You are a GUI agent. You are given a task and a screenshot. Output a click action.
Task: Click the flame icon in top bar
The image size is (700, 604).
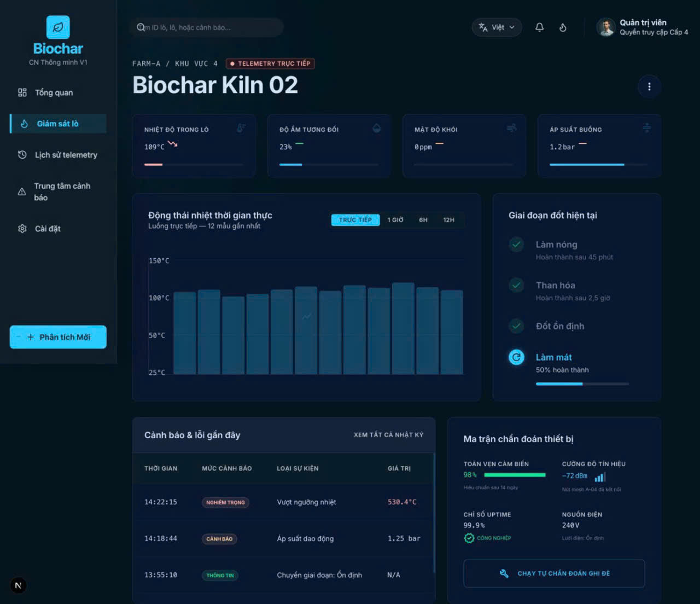563,27
